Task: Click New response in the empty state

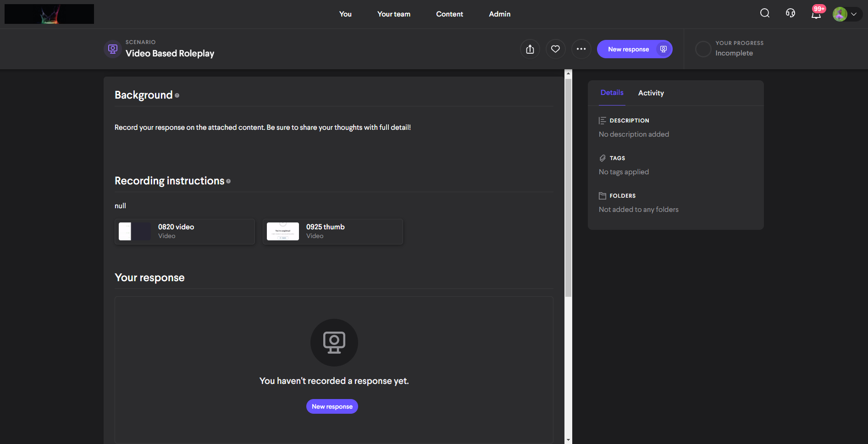Action: point(332,406)
